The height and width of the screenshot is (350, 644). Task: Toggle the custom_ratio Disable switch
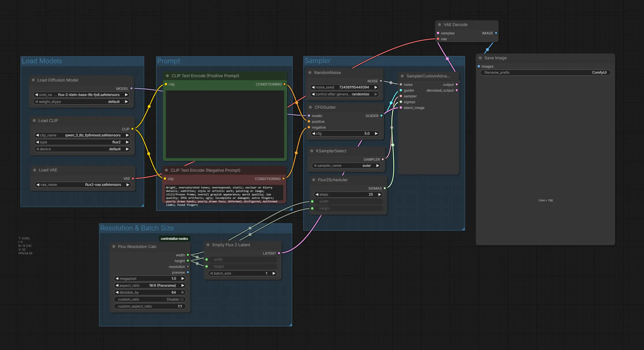[x=182, y=299]
